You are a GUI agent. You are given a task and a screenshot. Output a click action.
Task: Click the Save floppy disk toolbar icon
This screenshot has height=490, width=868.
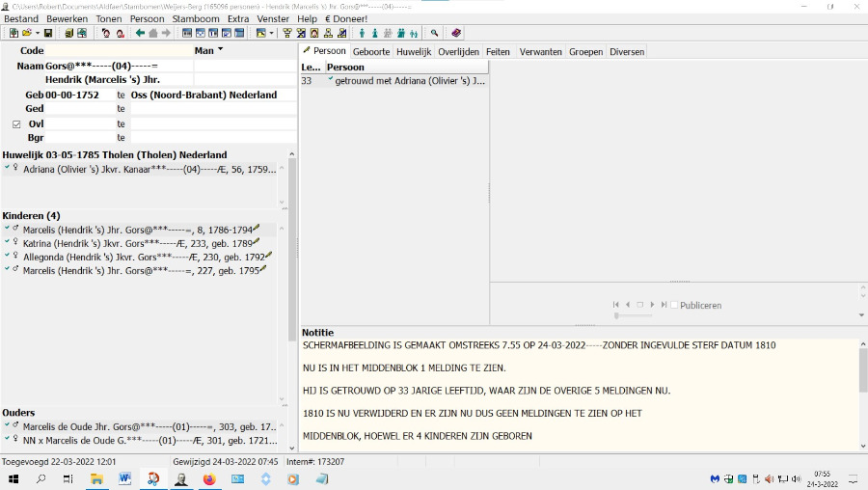[48, 33]
